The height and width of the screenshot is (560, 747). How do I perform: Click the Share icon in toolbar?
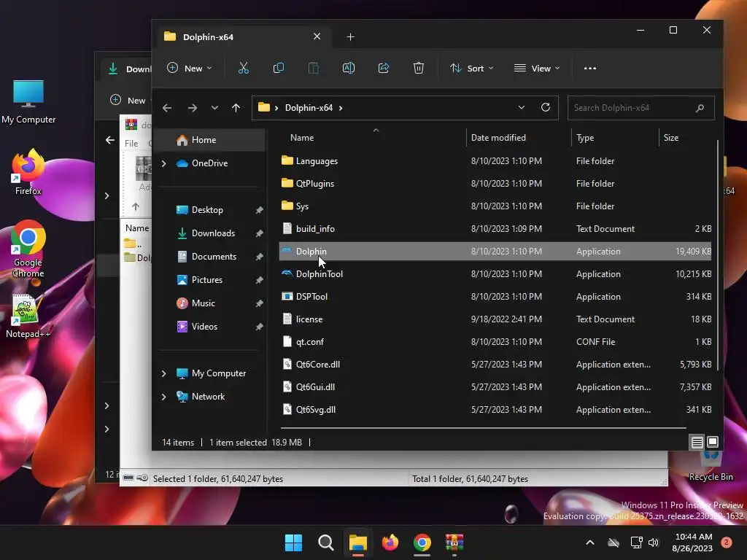pyautogui.click(x=384, y=68)
